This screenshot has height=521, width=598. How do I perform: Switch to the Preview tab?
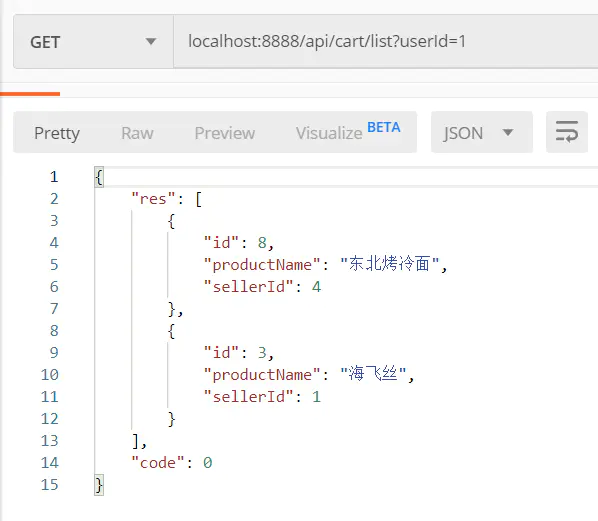[225, 133]
